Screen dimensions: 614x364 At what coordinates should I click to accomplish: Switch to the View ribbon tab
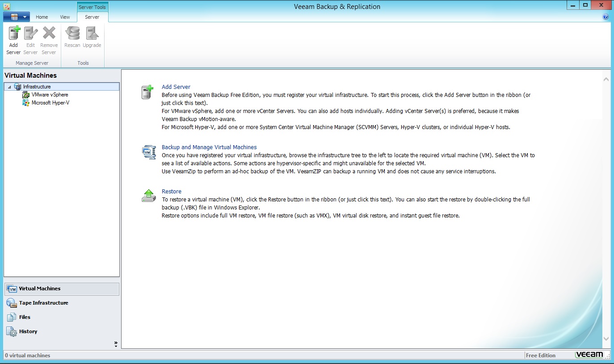click(x=65, y=17)
